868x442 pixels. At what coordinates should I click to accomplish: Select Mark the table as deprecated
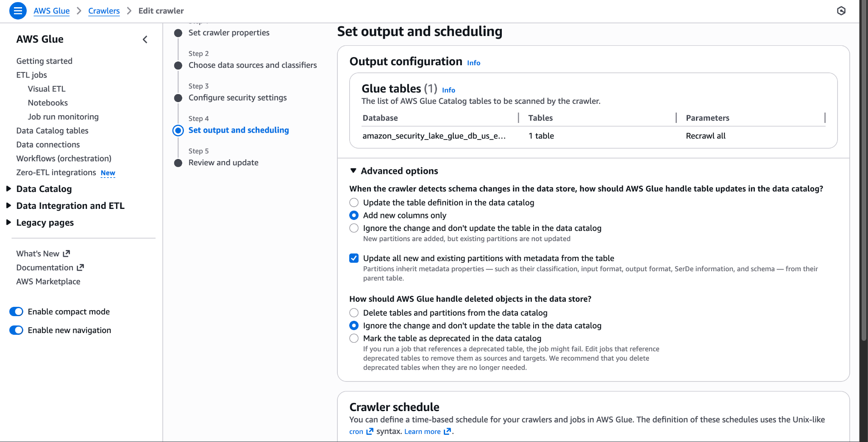(x=354, y=338)
